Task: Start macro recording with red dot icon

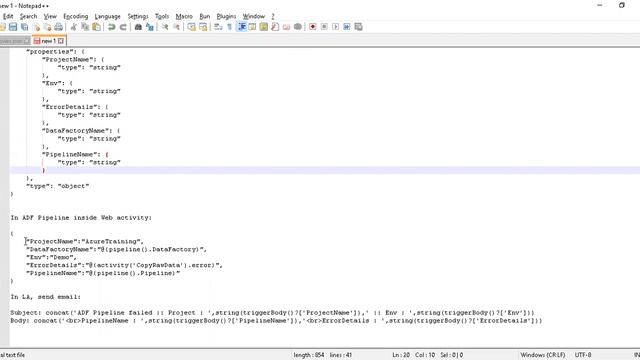Action: 313,27
